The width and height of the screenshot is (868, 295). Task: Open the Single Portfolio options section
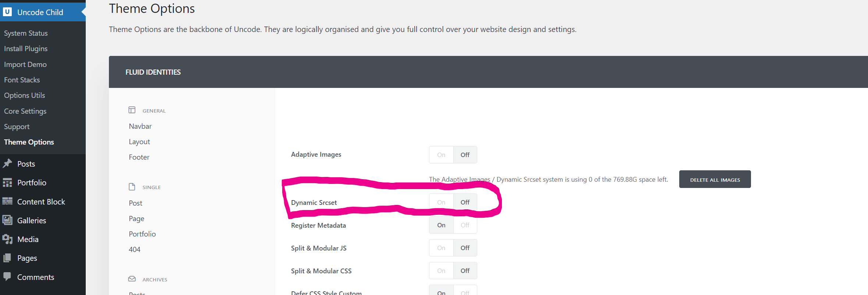142,234
